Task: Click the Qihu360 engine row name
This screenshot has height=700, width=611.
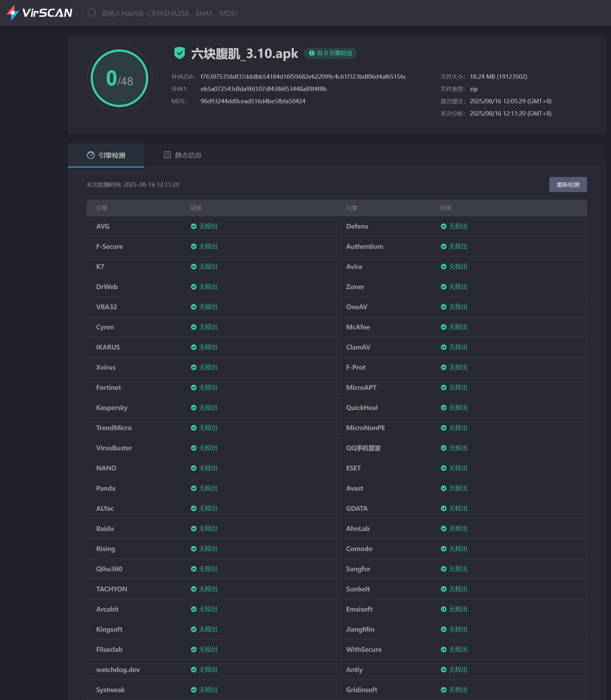Action: click(x=109, y=569)
